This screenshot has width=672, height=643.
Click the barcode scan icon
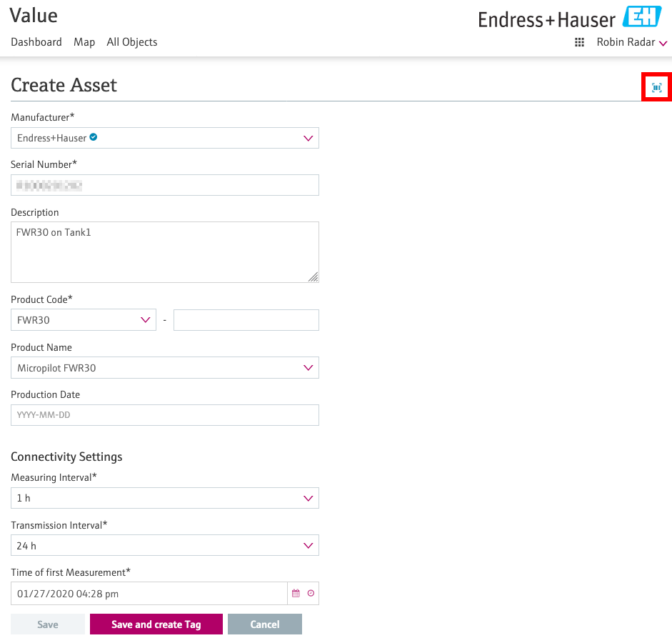click(x=656, y=87)
